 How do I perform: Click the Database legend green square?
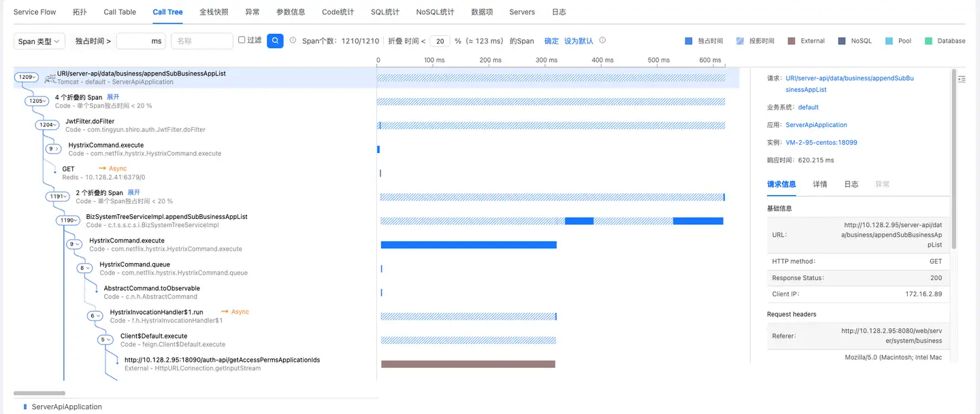(x=928, y=41)
